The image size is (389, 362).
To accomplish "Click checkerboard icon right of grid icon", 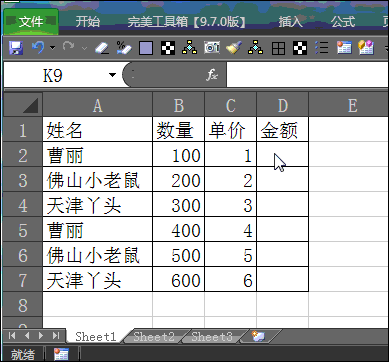I will [x=300, y=48].
